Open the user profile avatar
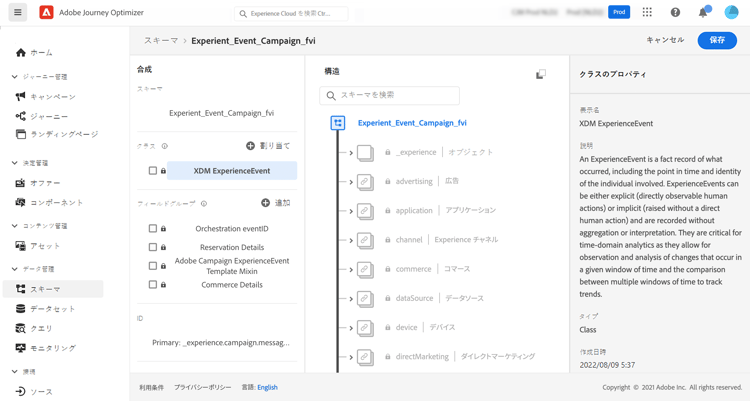Screen dimensions: 750x401 731,13
